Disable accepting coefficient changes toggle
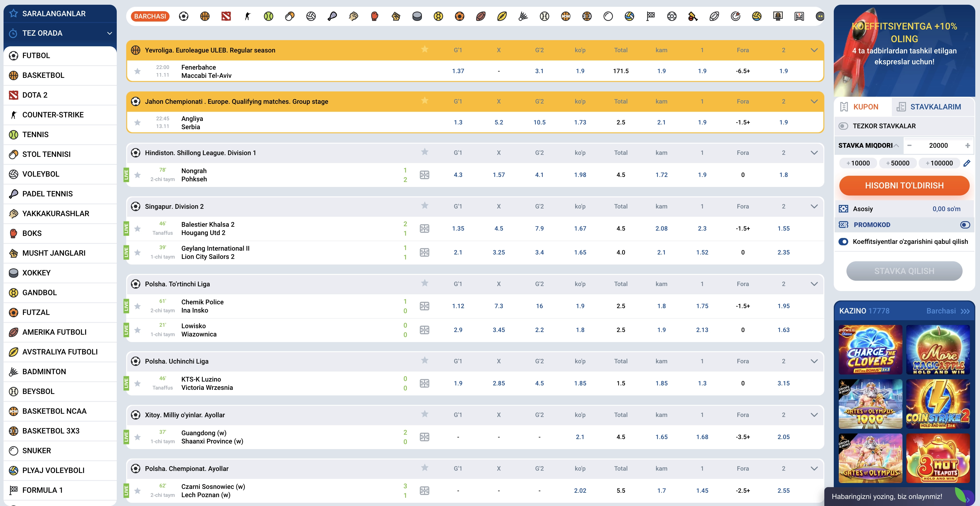980x506 pixels. (843, 241)
